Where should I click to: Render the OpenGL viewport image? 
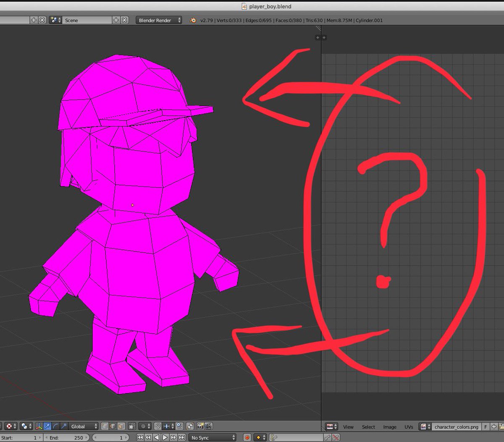pos(200,426)
